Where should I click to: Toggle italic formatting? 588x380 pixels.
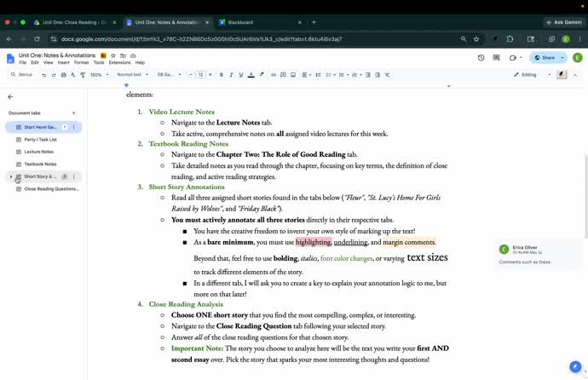(231, 75)
